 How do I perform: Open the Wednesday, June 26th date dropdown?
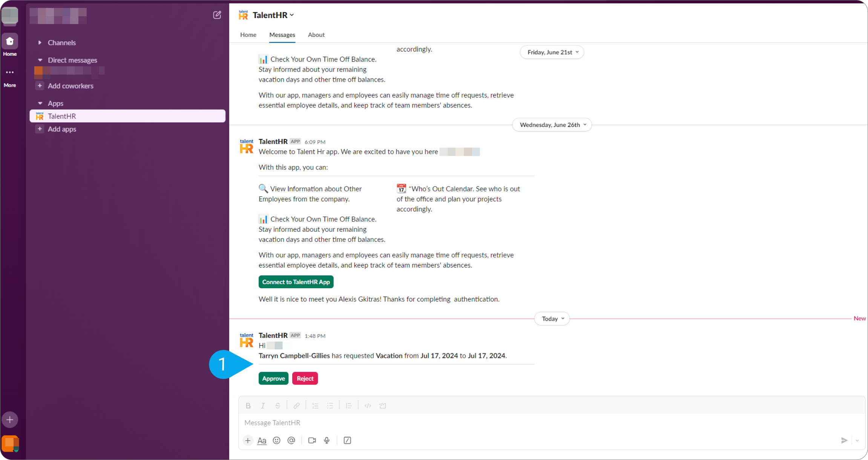click(x=552, y=125)
